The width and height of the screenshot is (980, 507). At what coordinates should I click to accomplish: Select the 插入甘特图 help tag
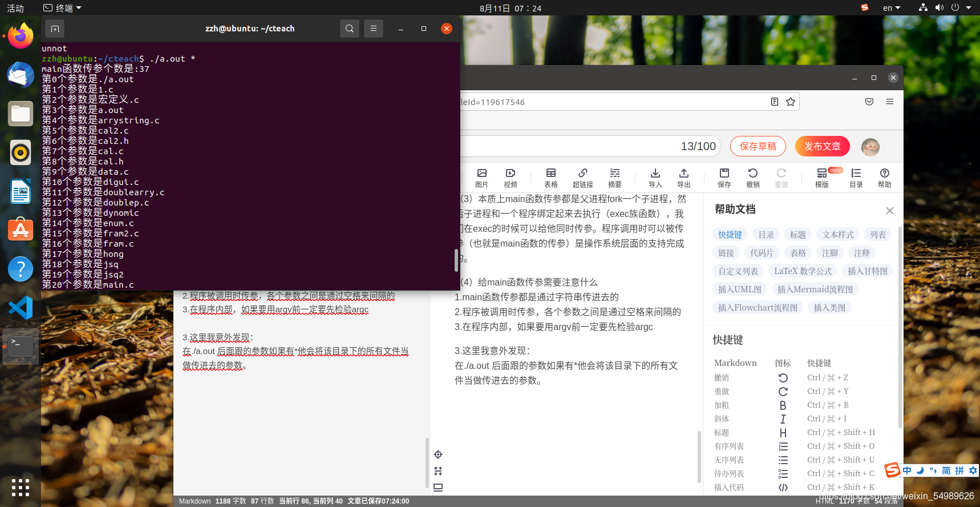868,271
